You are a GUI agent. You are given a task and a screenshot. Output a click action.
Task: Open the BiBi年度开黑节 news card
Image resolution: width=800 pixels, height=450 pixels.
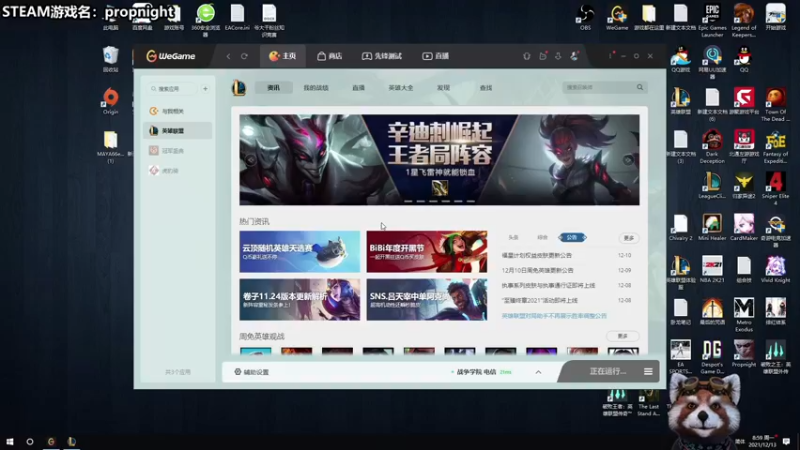point(427,252)
